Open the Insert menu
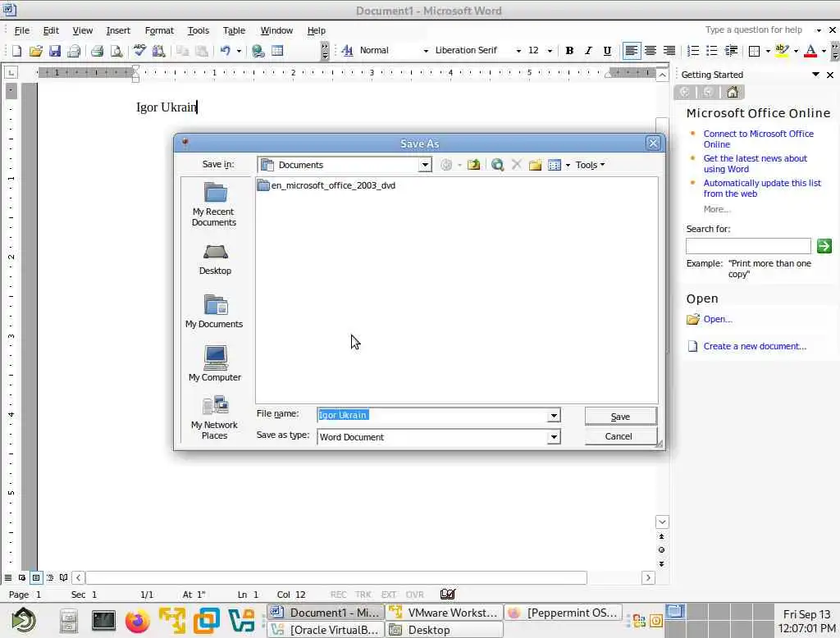The width and height of the screenshot is (840, 638). point(118,30)
